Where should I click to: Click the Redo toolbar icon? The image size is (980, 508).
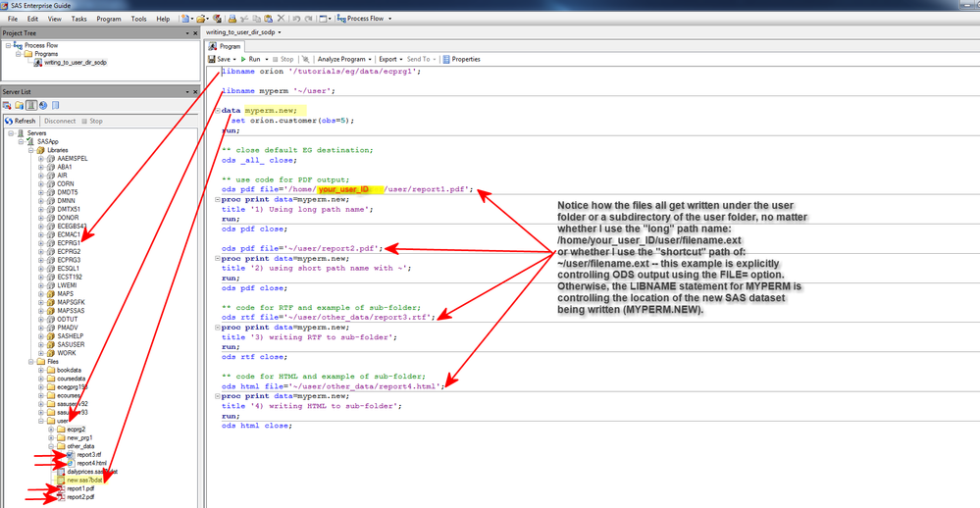tap(308, 19)
